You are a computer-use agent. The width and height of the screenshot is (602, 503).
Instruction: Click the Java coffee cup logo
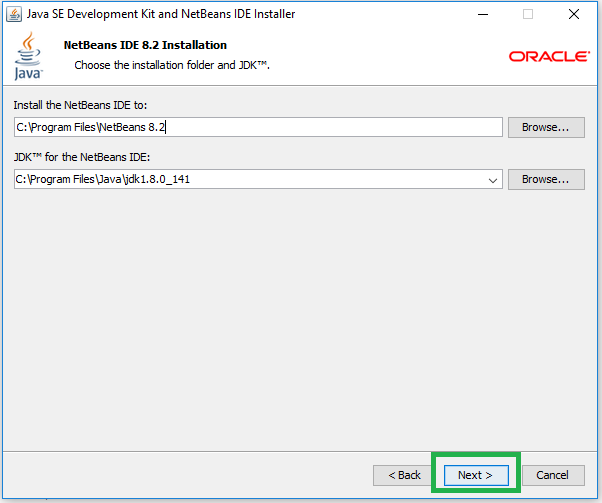click(28, 56)
